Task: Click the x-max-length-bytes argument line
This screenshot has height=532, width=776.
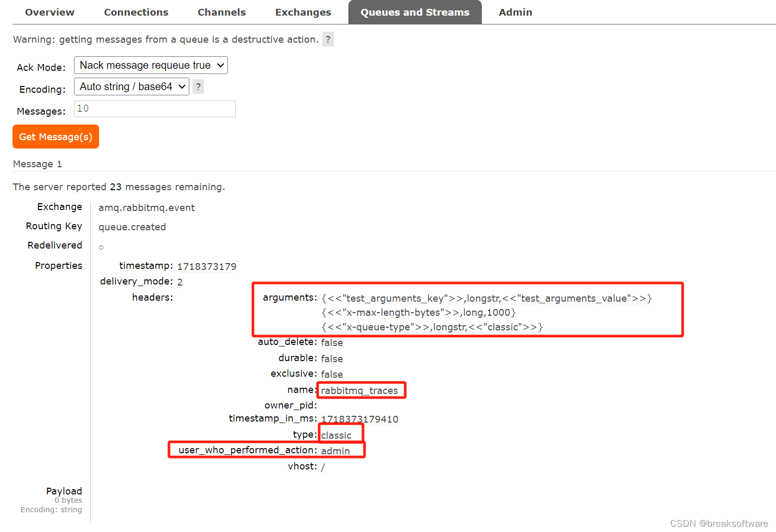Action: [x=418, y=312]
